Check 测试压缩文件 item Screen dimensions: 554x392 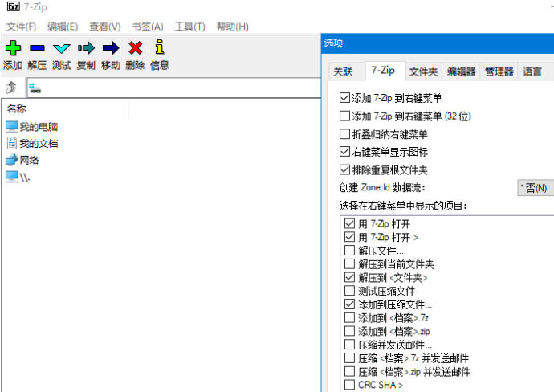349,291
